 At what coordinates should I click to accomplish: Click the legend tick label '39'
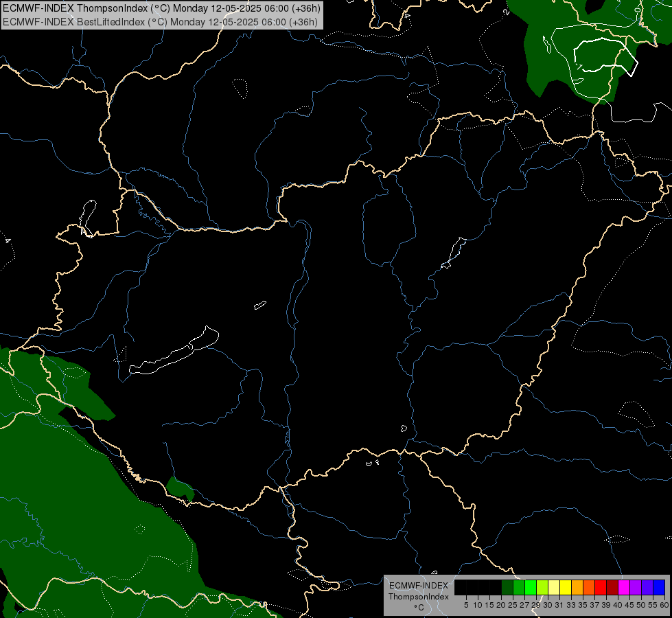606,605
